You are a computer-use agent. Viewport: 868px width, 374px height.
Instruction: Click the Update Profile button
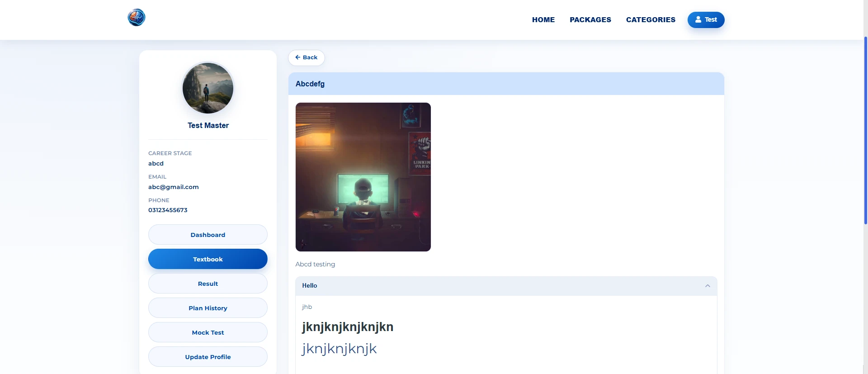(x=208, y=357)
